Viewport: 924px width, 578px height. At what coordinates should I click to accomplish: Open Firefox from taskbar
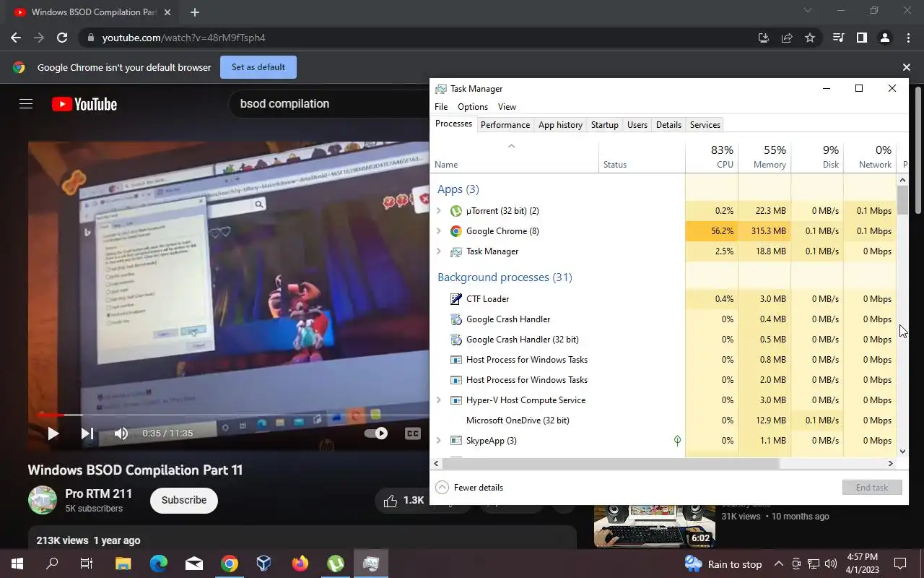300,564
